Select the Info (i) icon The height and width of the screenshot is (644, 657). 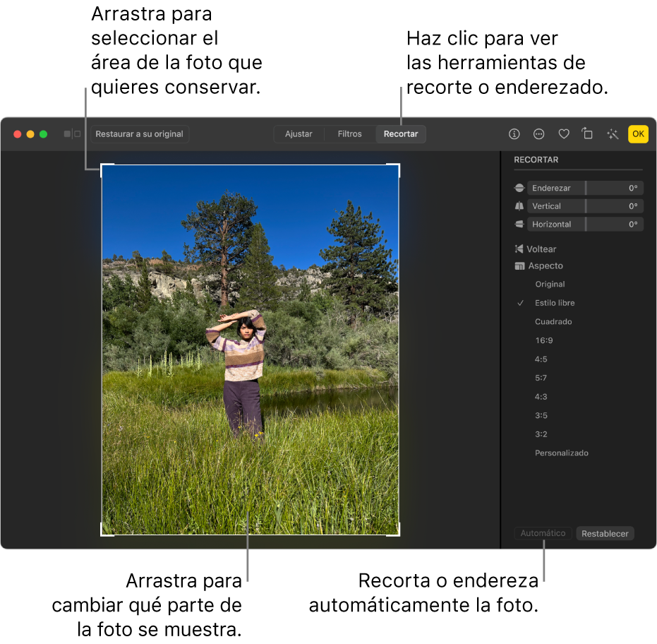click(514, 133)
